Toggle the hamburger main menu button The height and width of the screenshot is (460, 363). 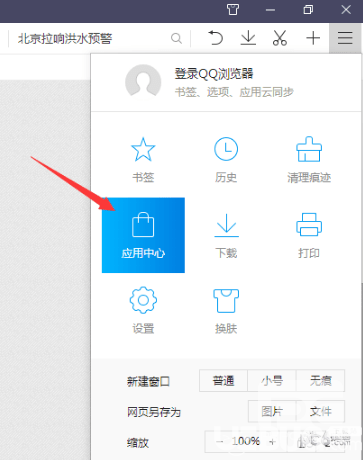345,38
